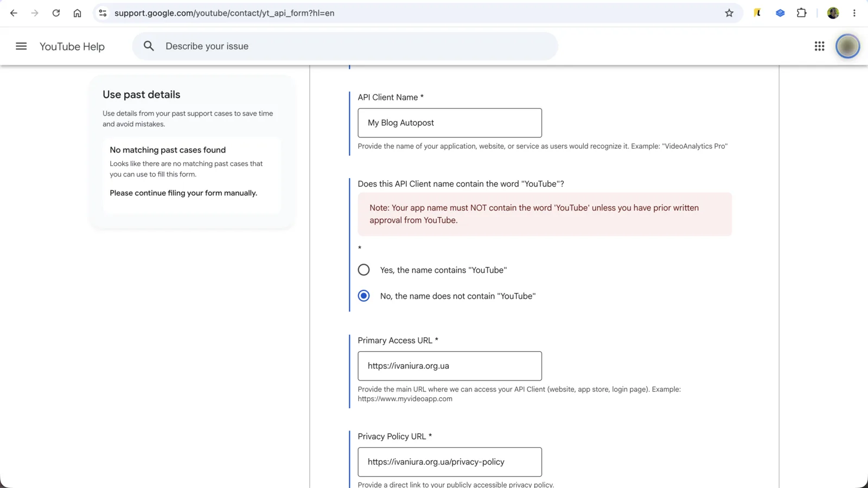Click the "Use past details" heading

click(x=142, y=94)
